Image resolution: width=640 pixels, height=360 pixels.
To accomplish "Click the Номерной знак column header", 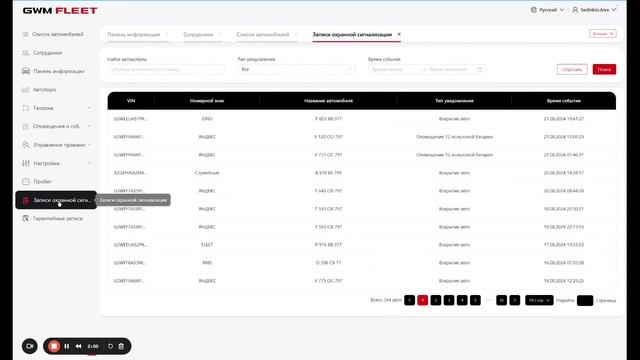I will [x=207, y=101].
